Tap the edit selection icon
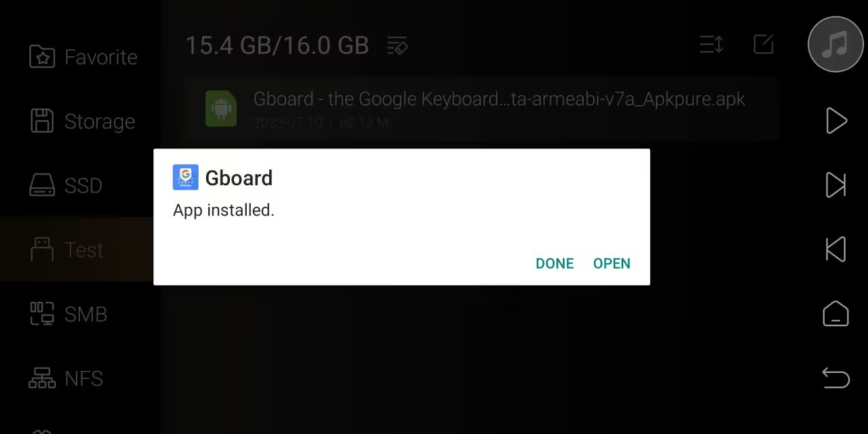Image resolution: width=868 pixels, height=434 pixels. coord(764,45)
